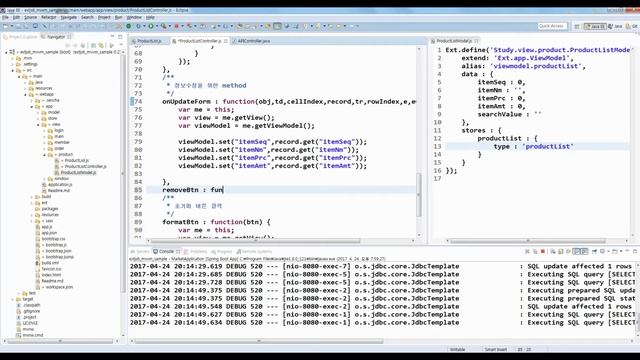Toggle Scroll Lock in Console toolbar

(561, 251)
